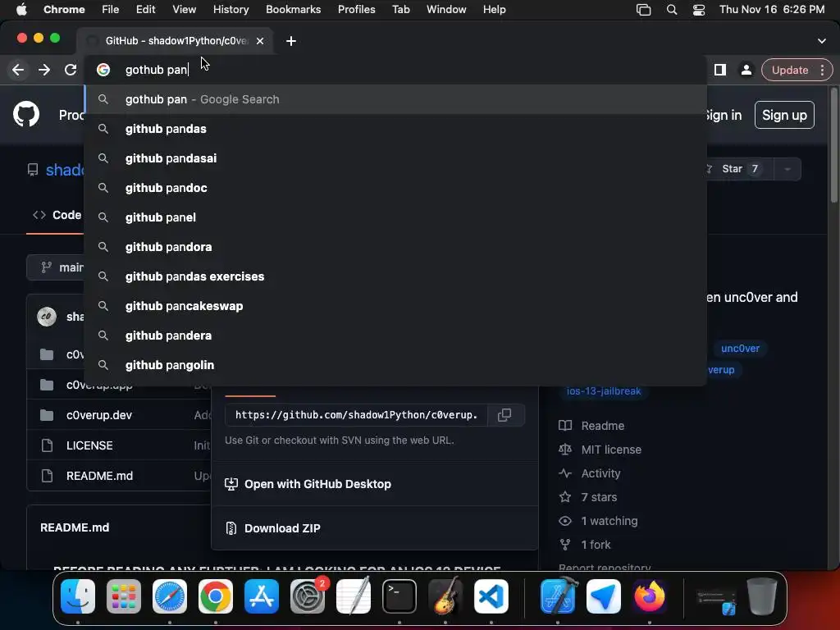Go forward using the browser forward arrow

44,70
